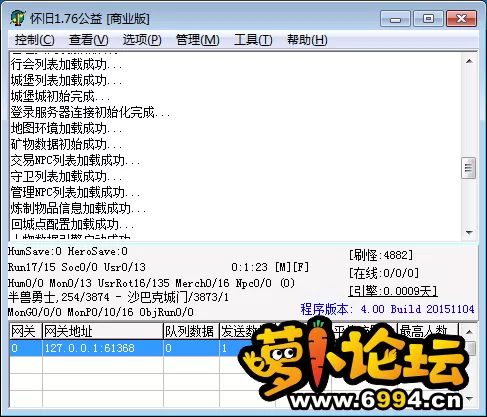Viewport: 487px width, 417px height.
Task: Click the Hum0/0 Mon0/13 UsrRot16/135 status line
Action: (x=151, y=283)
